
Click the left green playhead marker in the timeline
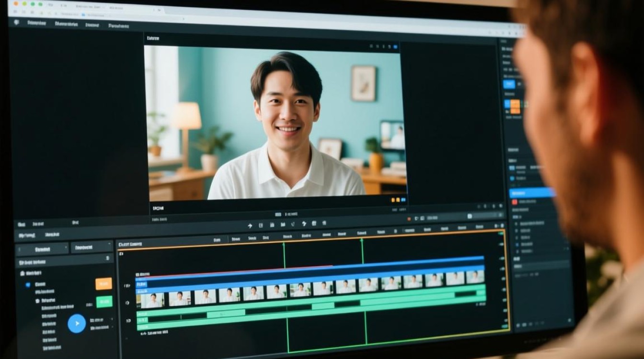284,255
